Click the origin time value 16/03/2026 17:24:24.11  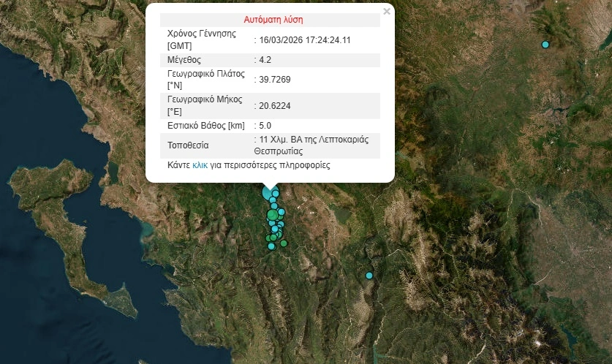[305, 39]
